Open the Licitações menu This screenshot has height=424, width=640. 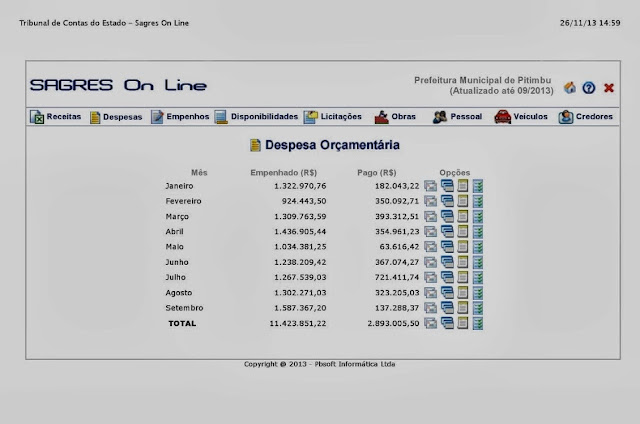click(333, 117)
